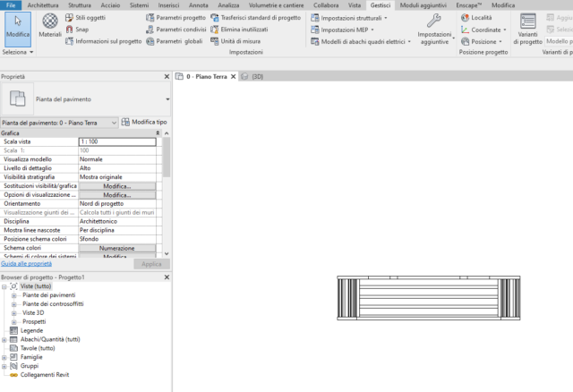The height and width of the screenshot is (392, 573).
Task: Open Parametri progetto
Action: click(175, 18)
